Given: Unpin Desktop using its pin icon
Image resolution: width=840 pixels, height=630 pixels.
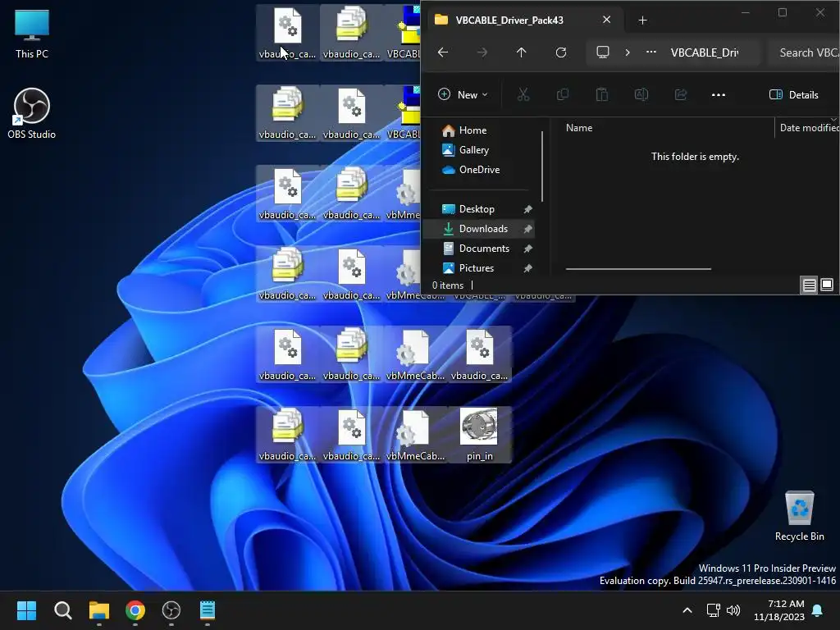Looking at the screenshot, I should pos(527,209).
